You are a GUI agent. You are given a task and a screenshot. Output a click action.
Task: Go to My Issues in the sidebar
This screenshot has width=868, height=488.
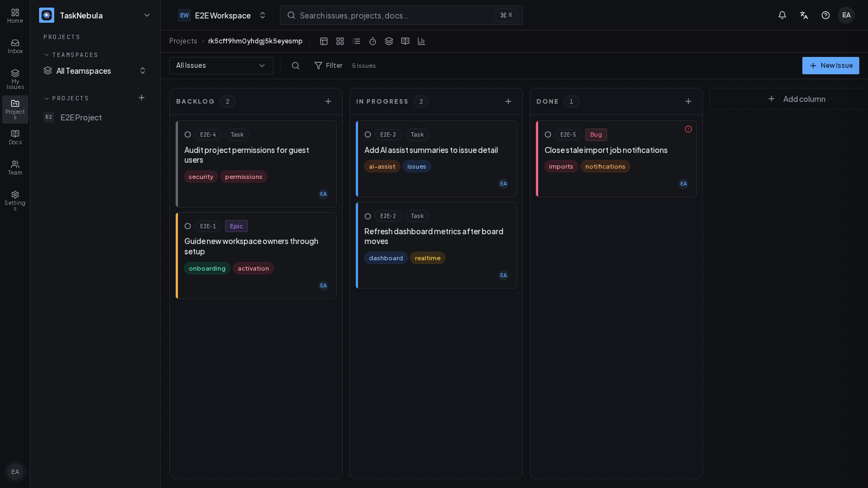tap(15, 79)
